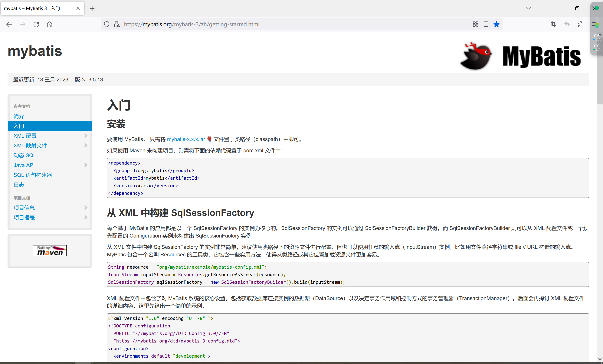Expand 项目信息 sidebar chevron
603x364 pixels.
pyautogui.click(x=86, y=208)
